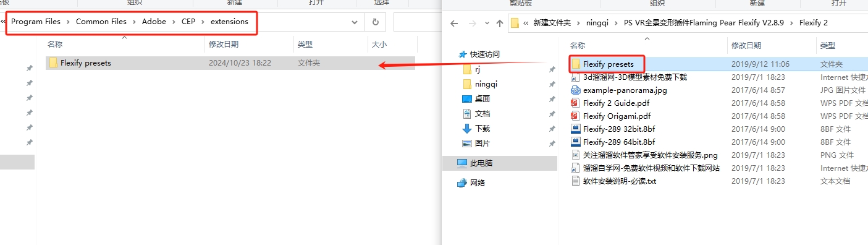Click the rj folder icon in the sidebar
868x245 pixels.
tap(467, 69)
